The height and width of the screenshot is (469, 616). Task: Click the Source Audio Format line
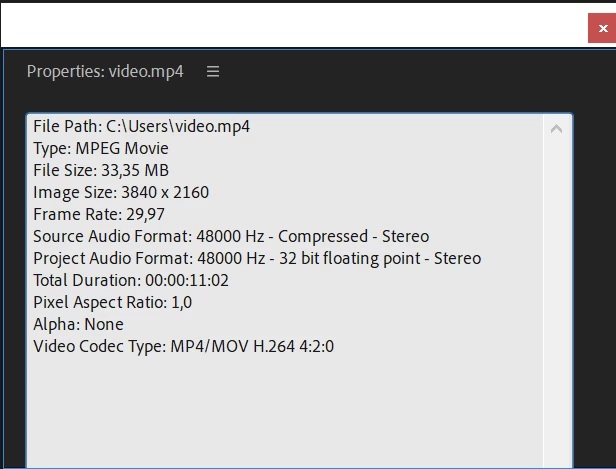pyautogui.click(x=231, y=236)
